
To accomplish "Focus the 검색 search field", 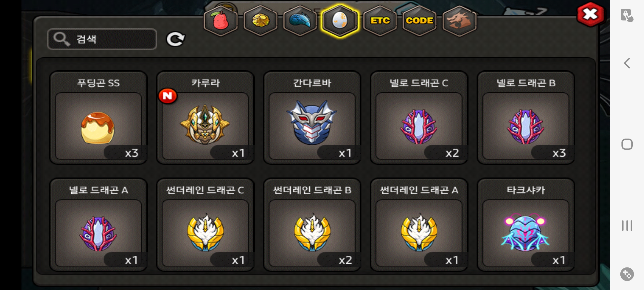I will [102, 39].
